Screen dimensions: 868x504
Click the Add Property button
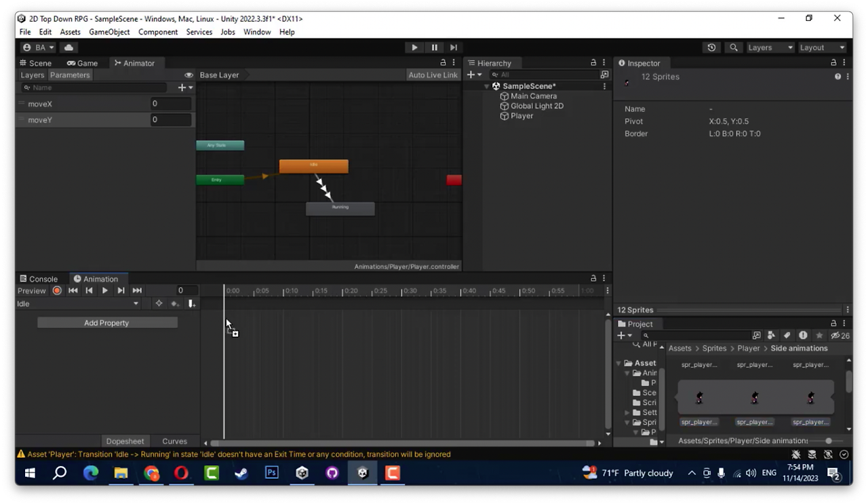pos(107,323)
